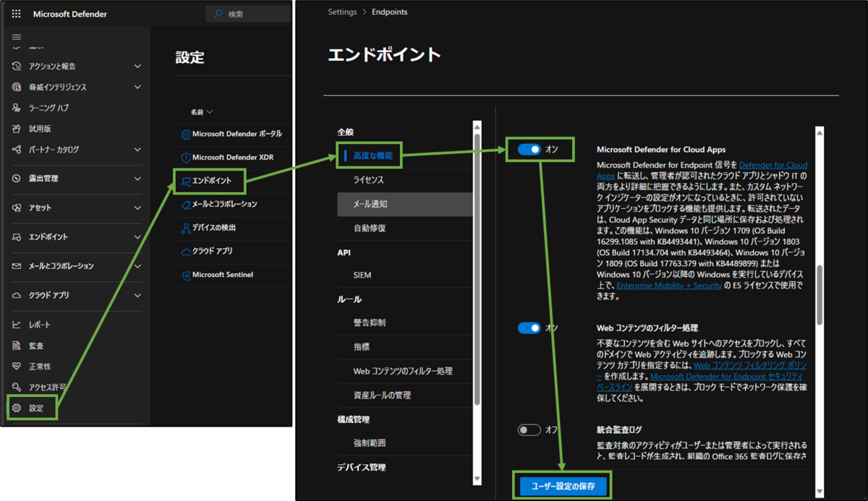
Task: Click the 脅威インテリジェンス sidebar icon
Action: pyautogui.click(x=17, y=87)
